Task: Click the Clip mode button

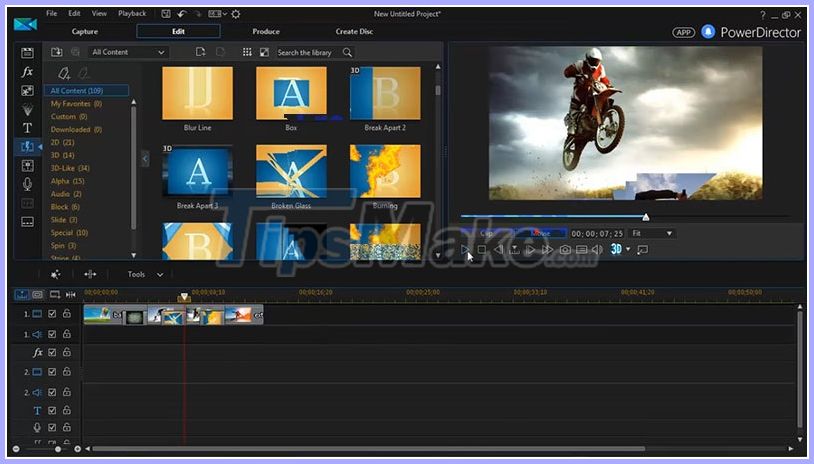Action: [x=486, y=234]
